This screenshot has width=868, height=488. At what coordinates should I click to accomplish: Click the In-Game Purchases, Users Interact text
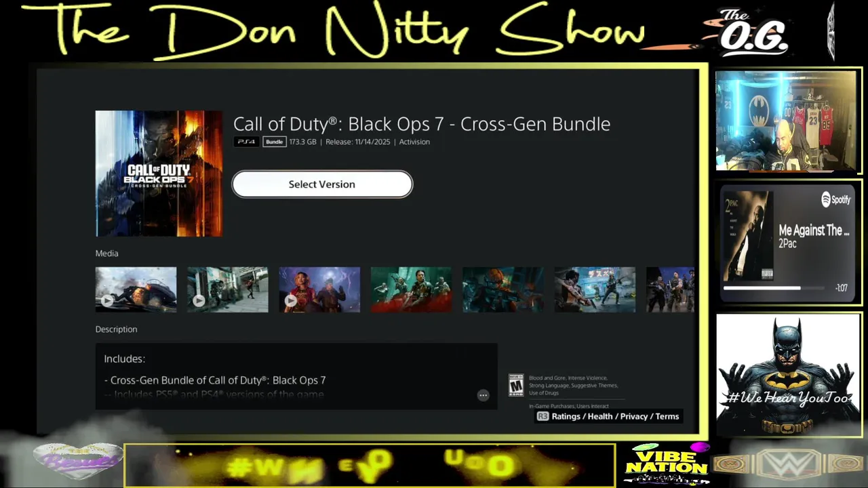pyautogui.click(x=569, y=406)
